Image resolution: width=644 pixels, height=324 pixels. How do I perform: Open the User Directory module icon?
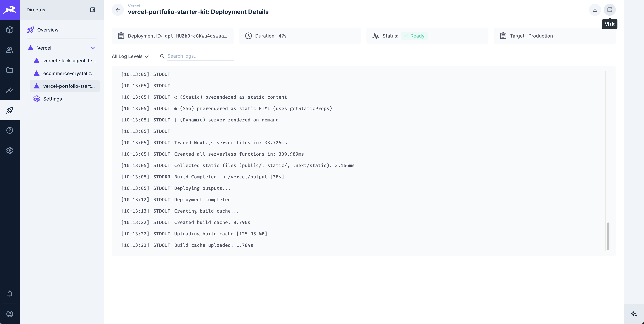point(10,50)
